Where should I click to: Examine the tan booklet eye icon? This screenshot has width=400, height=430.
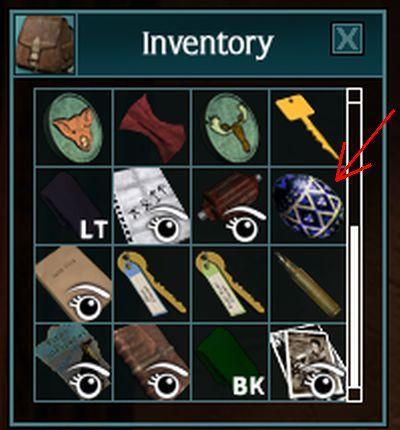[88, 303]
